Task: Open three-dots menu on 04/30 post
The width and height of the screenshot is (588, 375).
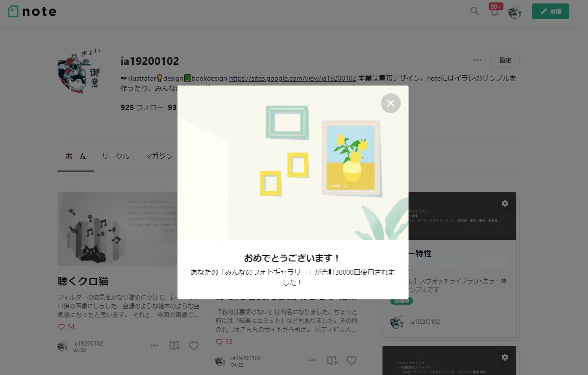Action: (x=154, y=346)
